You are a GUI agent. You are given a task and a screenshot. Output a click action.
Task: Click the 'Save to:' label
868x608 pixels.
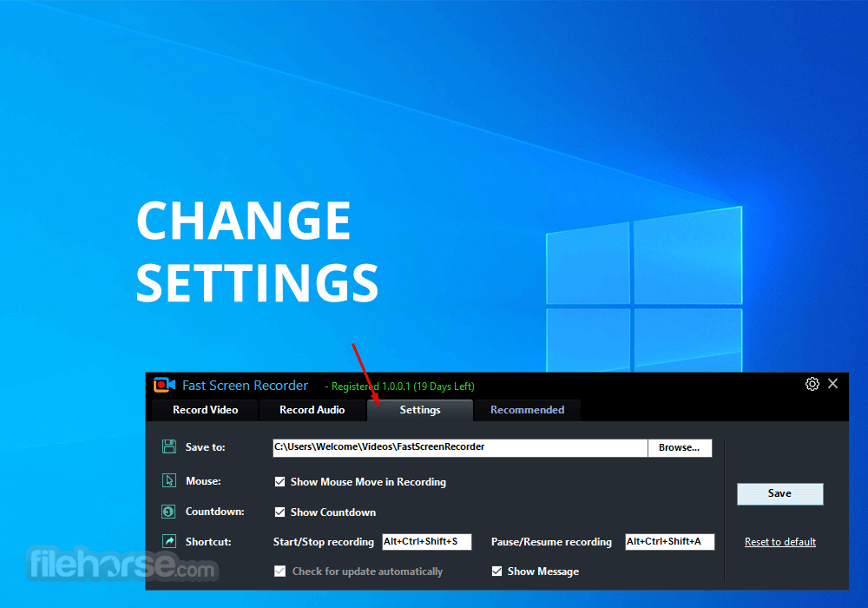click(x=206, y=446)
